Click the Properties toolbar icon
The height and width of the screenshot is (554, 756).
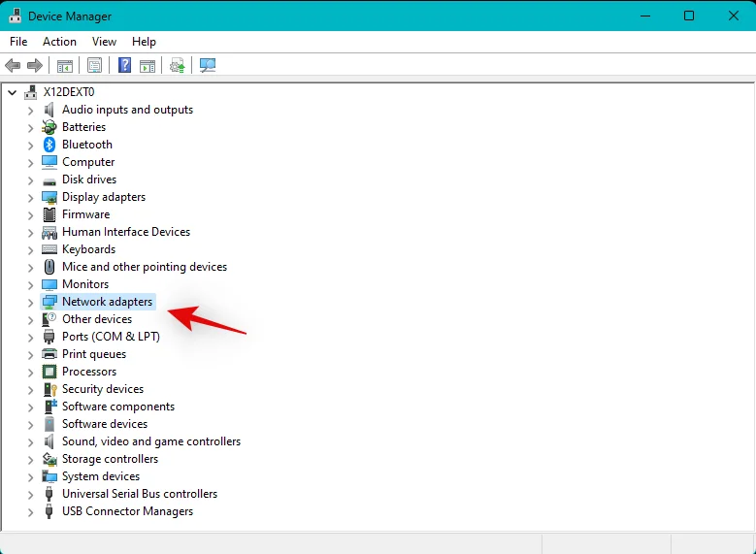[94, 66]
